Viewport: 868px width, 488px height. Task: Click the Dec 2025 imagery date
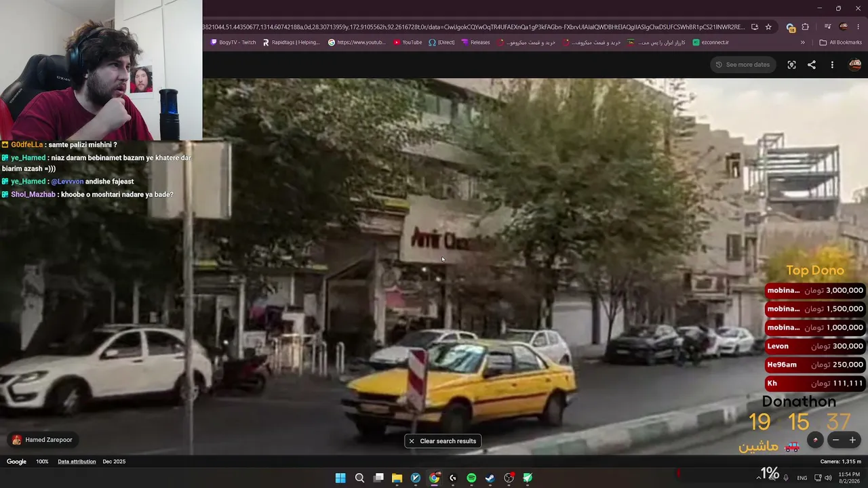(114, 462)
